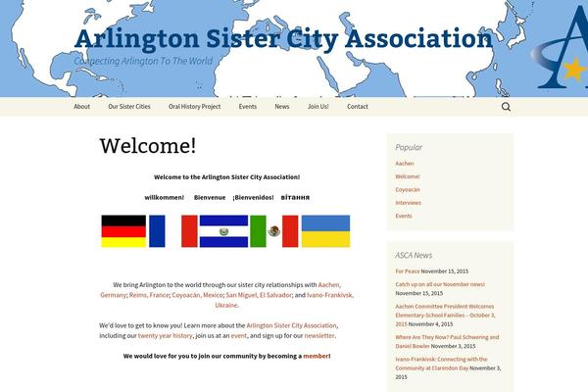The image size is (588, 392).
Task: Open Welcome! in Popular list
Action: pos(408,176)
